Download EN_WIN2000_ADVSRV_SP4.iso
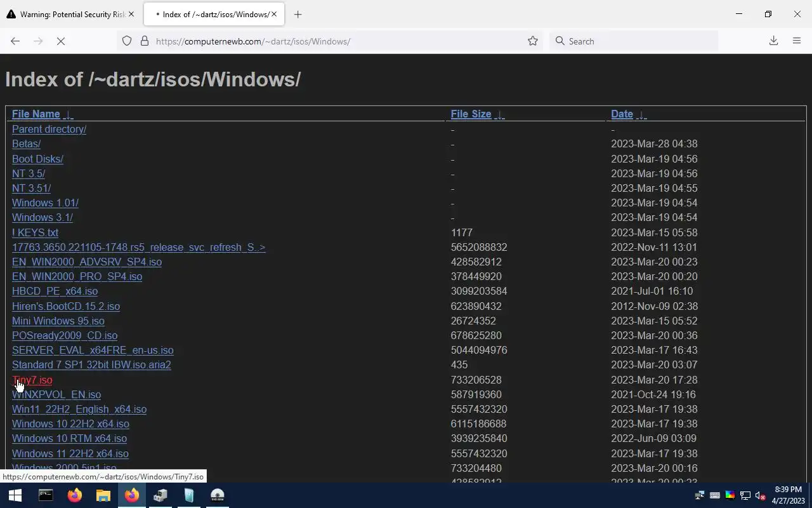This screenshot has height=508, width=812. pos(87,262)
